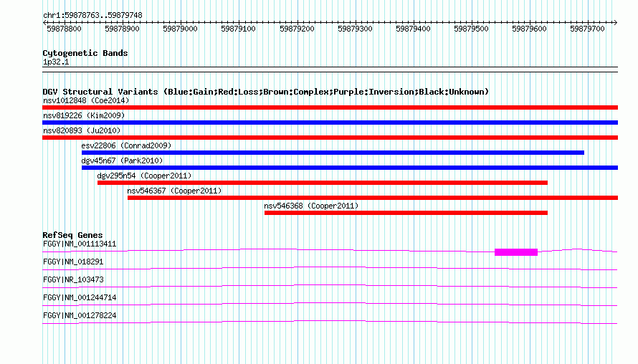Click ruler position 59878800

point(65,29)
